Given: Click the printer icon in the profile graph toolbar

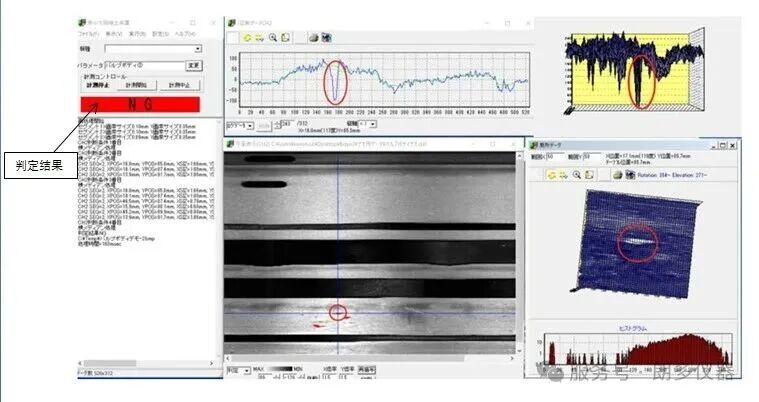Looking at the screenshot, I should click(x=314, y=37).
